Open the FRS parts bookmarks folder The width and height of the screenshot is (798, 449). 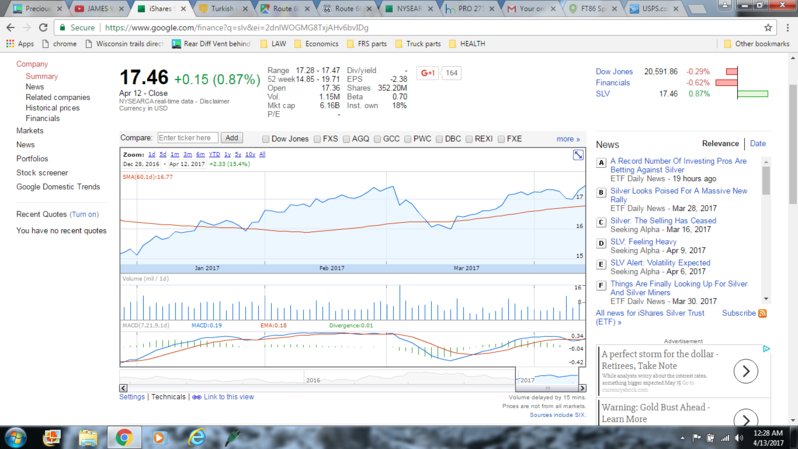[366, 44]
